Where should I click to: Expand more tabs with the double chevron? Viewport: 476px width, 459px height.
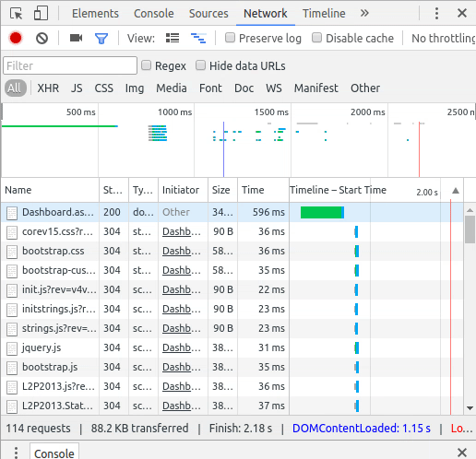(x=364, y=13)
